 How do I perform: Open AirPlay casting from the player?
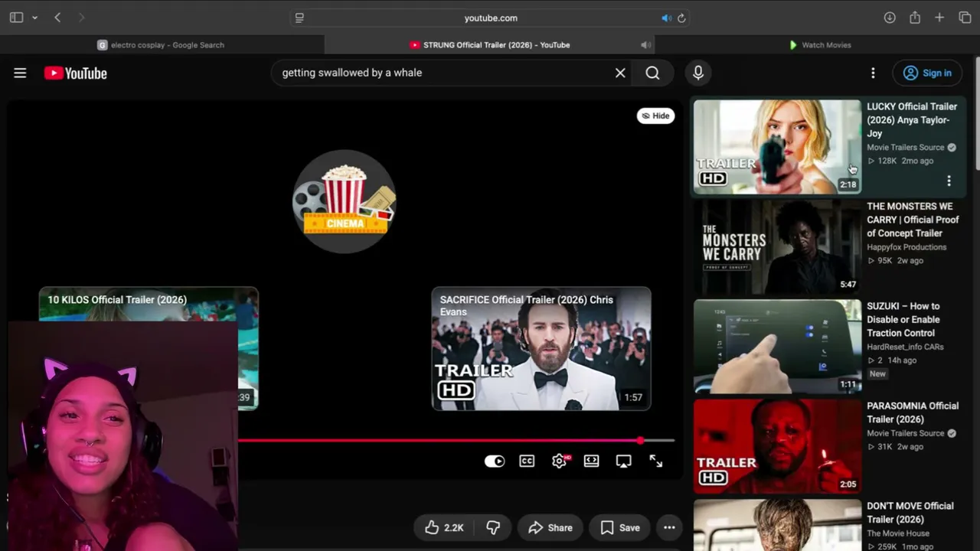[624, 461]
